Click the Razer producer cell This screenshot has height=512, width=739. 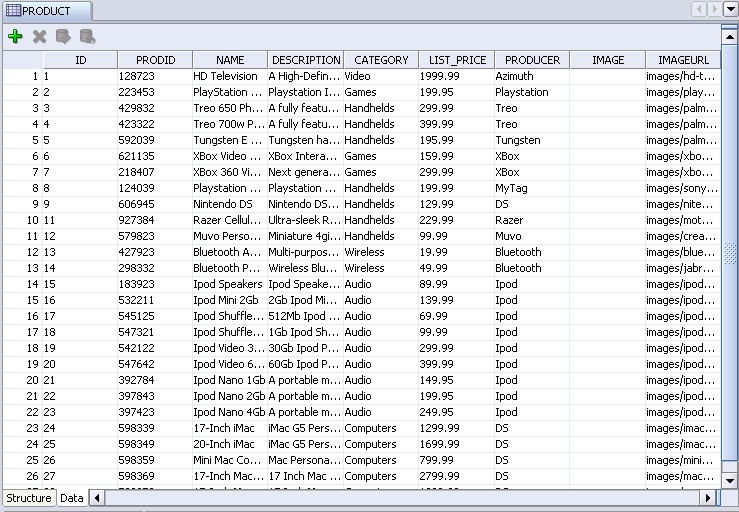(x=532, y=220)
